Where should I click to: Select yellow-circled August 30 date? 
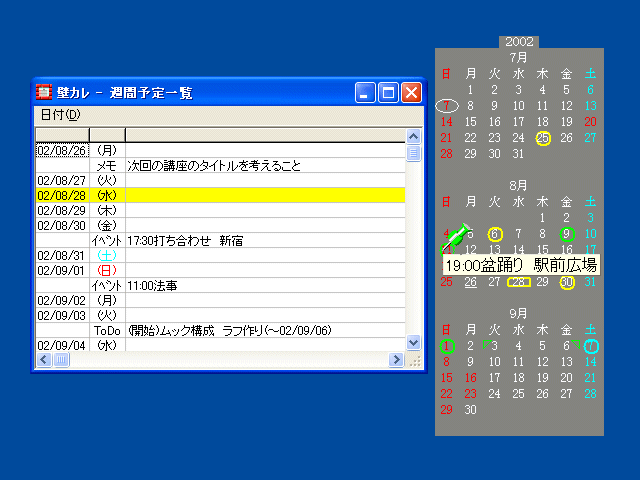pyautogui.click(x=567, y=282)
